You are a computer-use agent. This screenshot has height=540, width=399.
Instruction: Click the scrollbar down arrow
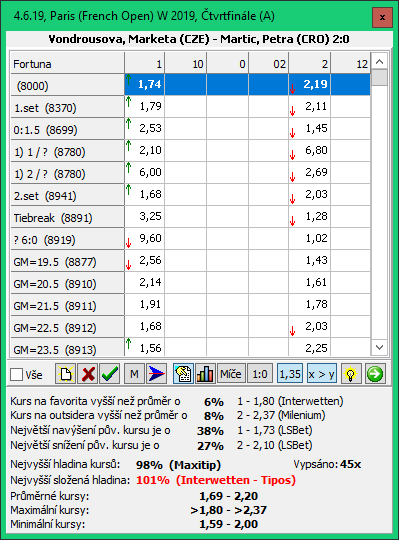(379, 347)
